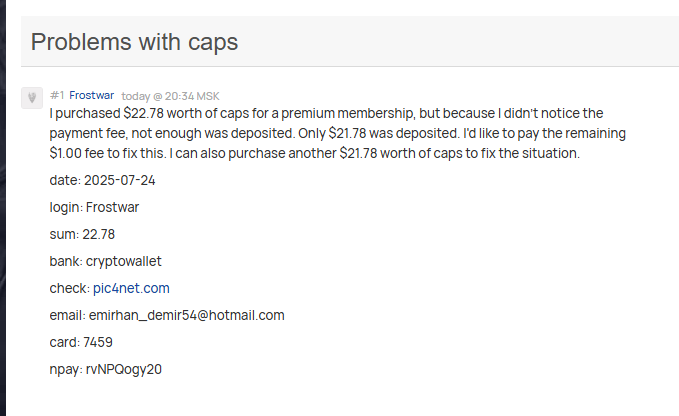Click the emirhan_demir54@hotmail.com email text
Screen dimensions: 679x416
187,315
